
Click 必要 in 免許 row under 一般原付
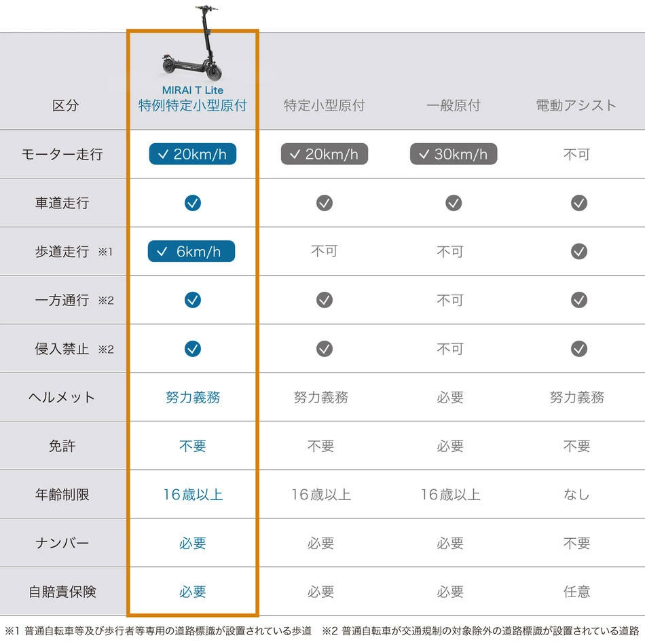pyautogui.click(x=450, y=447)
